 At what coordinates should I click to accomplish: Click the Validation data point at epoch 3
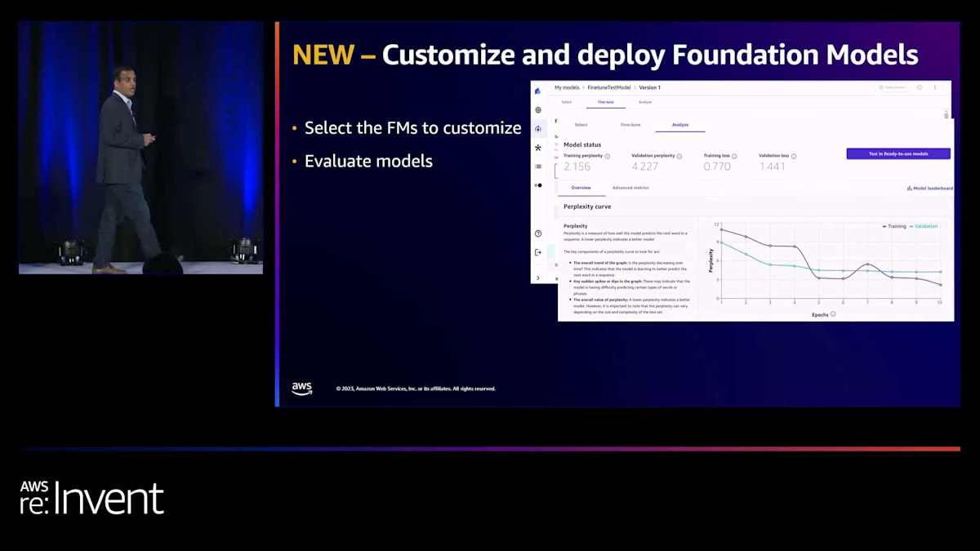click(769, 264)
